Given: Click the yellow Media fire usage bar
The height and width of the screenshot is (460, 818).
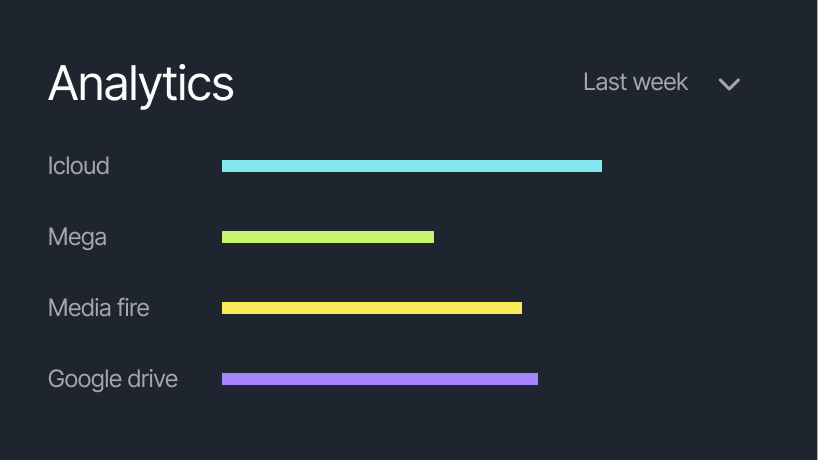Looking at the screenshot, I should pyautogui.click(x=372, y=308).
